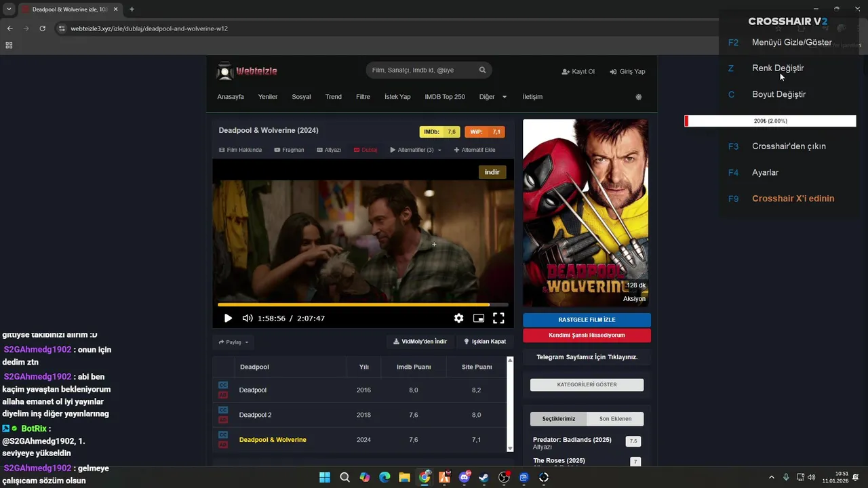Open Chrome tab search dropdown
868x488 pixels.
9,9
